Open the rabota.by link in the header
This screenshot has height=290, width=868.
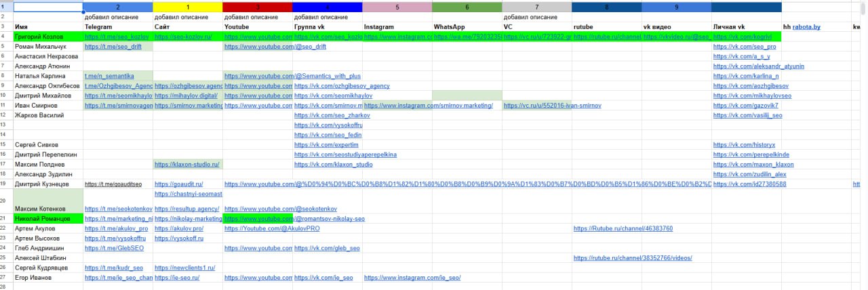pos(807,26)
